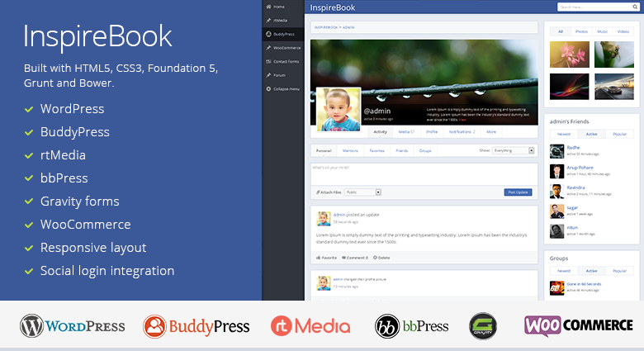
Task: Click admin's avatar on posted update
Action: click(323, 219)
